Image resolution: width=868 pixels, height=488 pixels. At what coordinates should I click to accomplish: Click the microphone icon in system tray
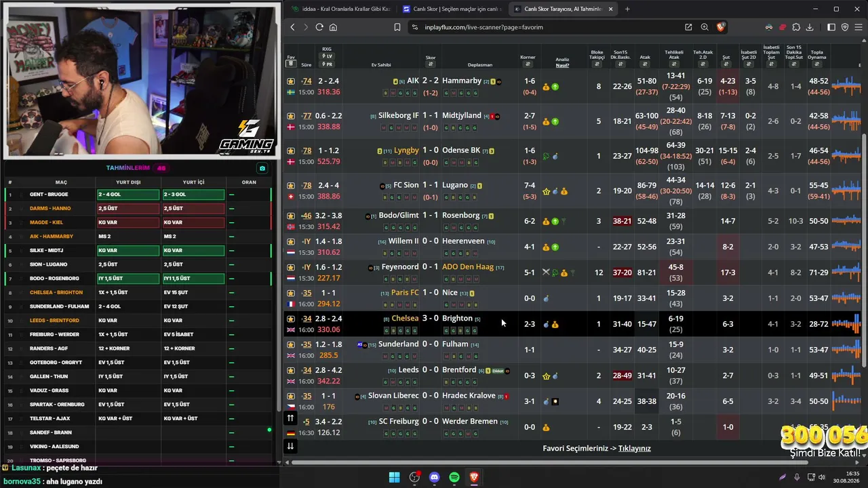[x=797, y=477]
